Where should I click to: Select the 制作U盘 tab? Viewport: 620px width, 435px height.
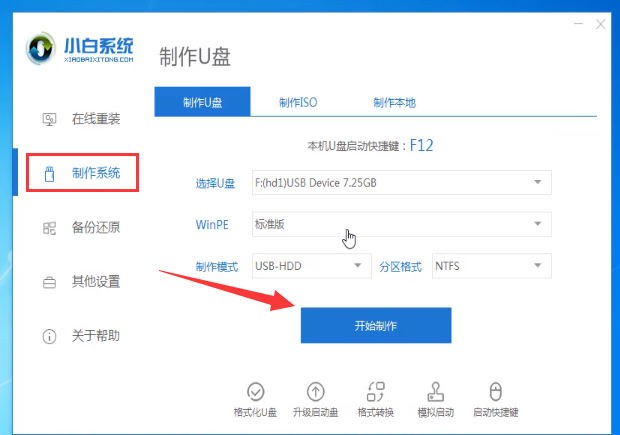point(202,102)
